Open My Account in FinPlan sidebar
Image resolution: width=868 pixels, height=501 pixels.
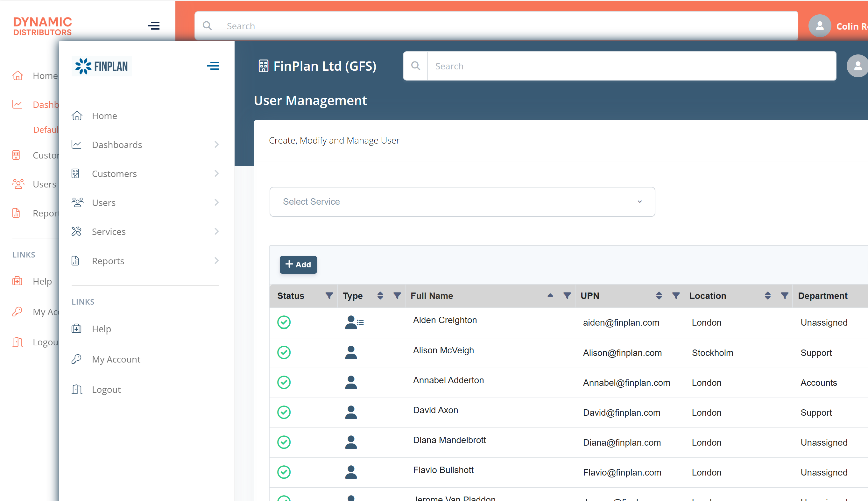tap(116, 359)
